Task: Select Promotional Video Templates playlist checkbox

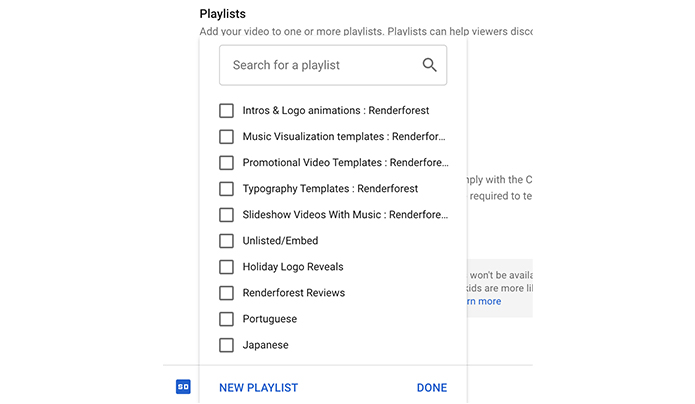Action: click(226, 163)
